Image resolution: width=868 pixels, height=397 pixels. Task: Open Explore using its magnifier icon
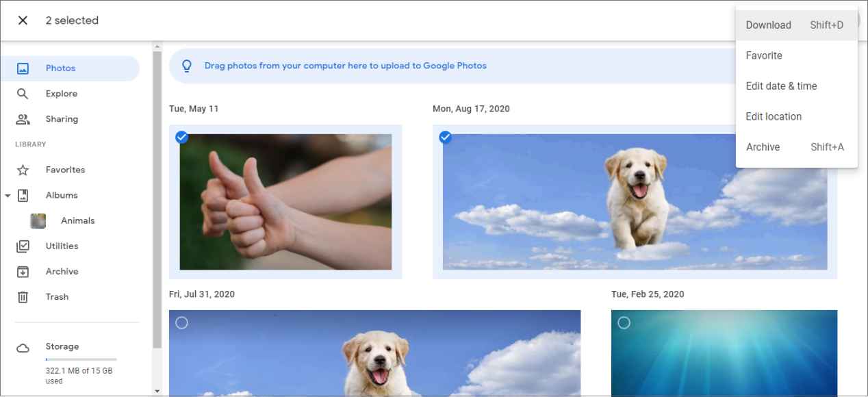tap(24, 93)
